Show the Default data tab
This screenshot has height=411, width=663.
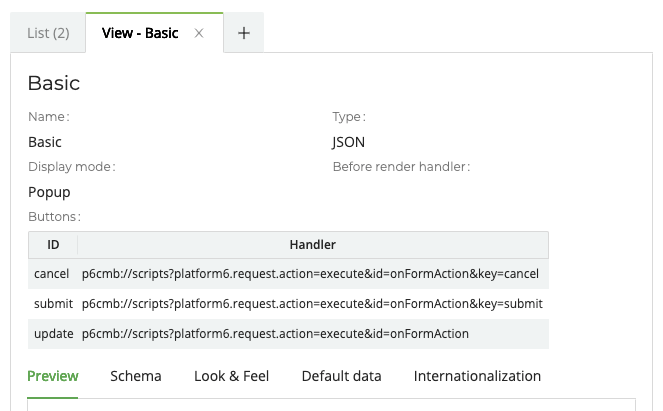tap(341, 376)
